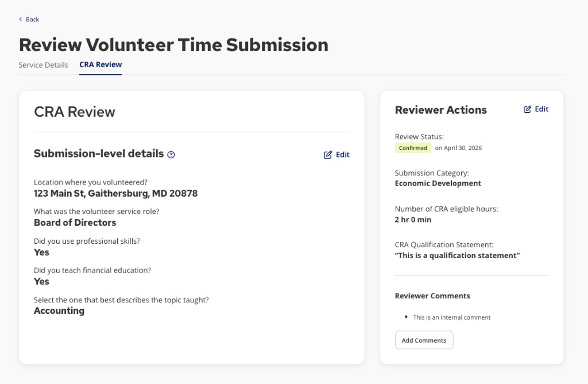The image size is (588, 384).
Task: Click the Location where you volunteered label
Action: coord(90,182)
